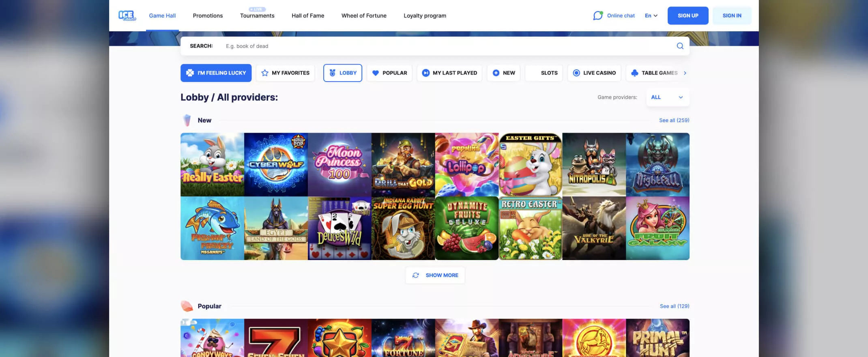
Task: Open Nightfall game thumbnail
Action: pos(657,165)
